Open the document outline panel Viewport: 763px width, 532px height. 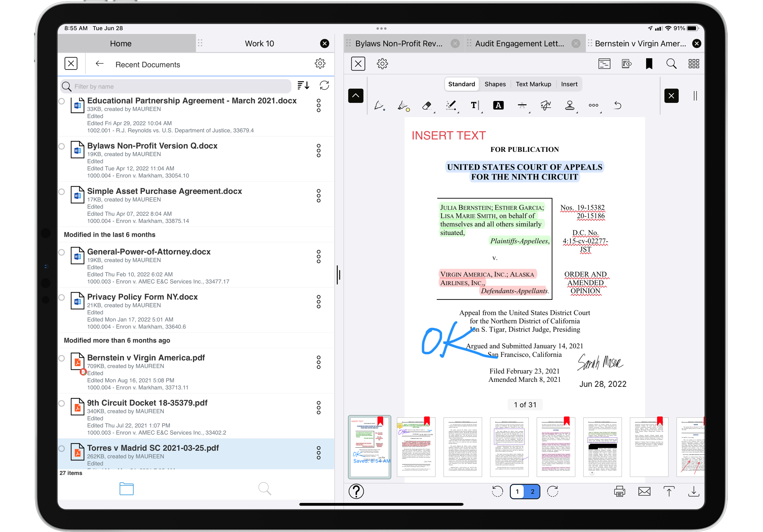pyautogui.click(x=604, y=64)
